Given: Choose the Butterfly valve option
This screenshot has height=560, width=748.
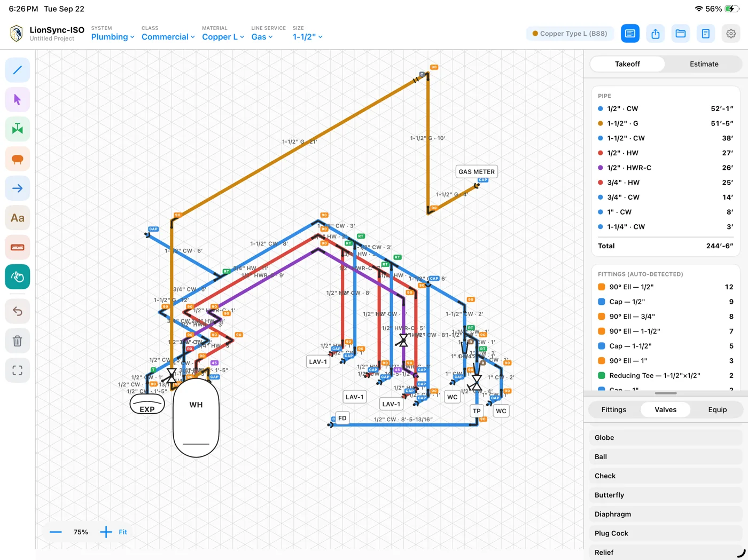Looking at the screenshot, I should pos(666,495).
